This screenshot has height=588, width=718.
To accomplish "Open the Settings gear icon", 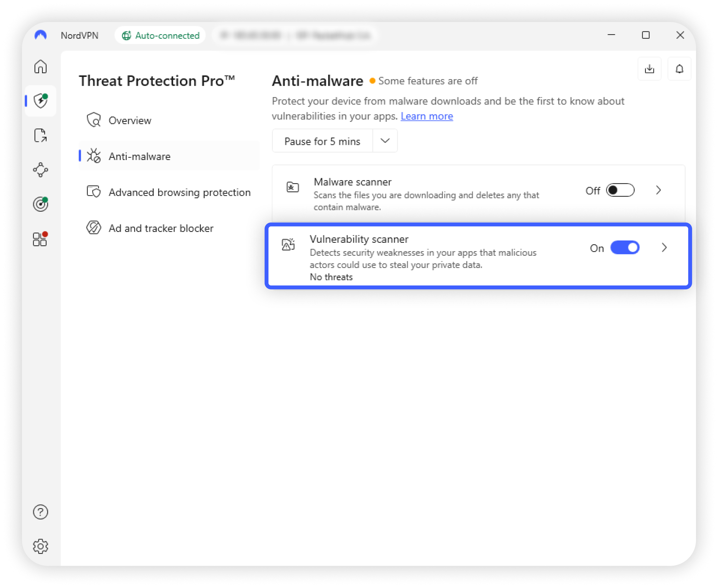I will (41, 546).
